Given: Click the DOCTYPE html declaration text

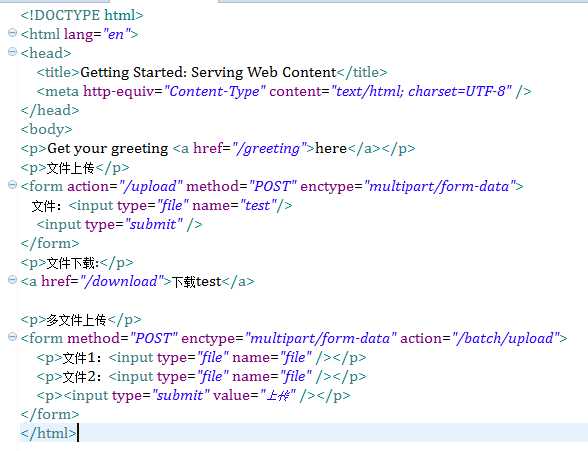Looking at the screenshot, I should tap(82, 15).
